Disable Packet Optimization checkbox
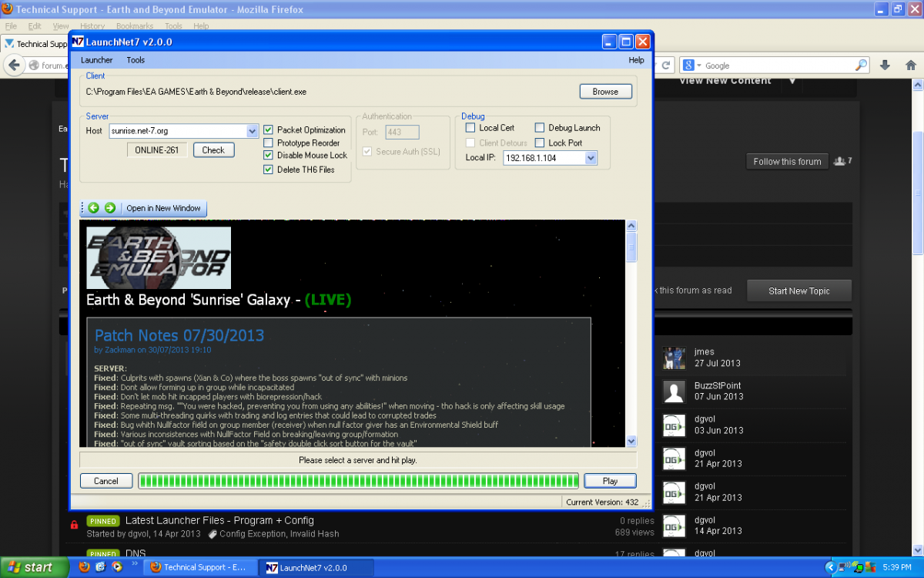 (x=269, y=130)
